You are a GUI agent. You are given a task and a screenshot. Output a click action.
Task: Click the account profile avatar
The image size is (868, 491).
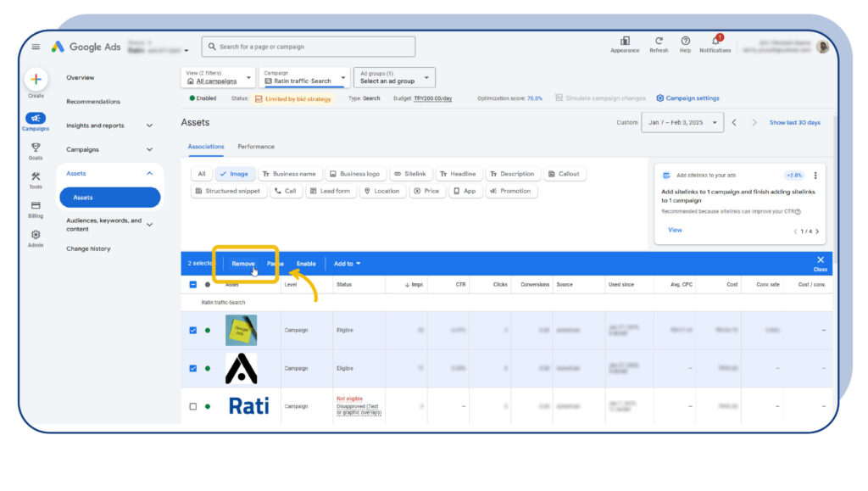(822, 47)
